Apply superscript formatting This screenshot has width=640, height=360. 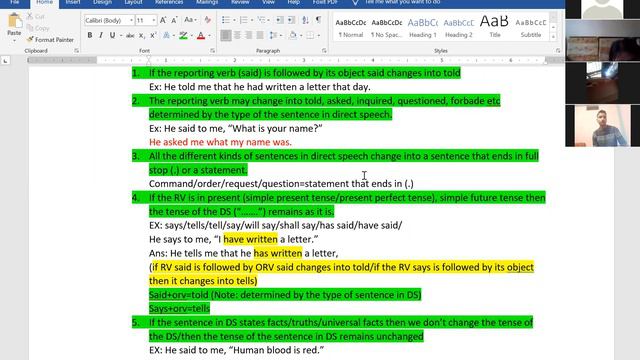pyautogui.click(x=153, y=36)
